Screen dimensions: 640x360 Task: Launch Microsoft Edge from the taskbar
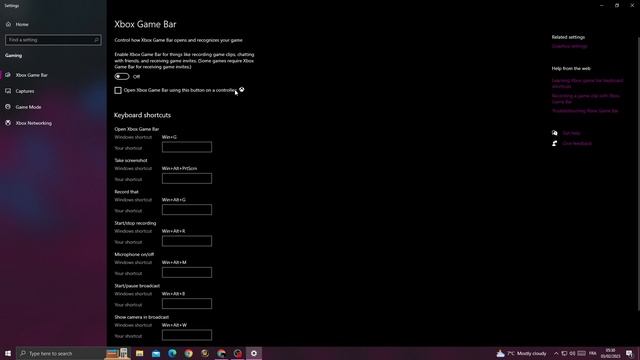(172, 353)
